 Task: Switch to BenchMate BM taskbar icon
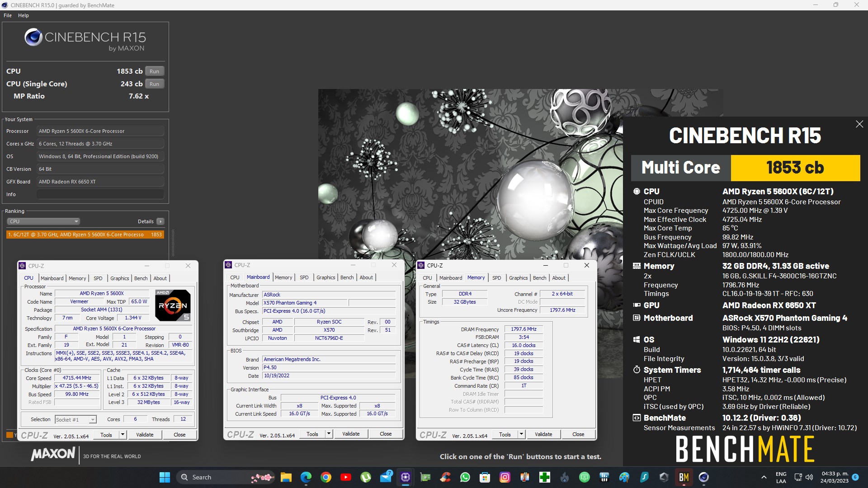pyautogui.click(x=684, y=477)
